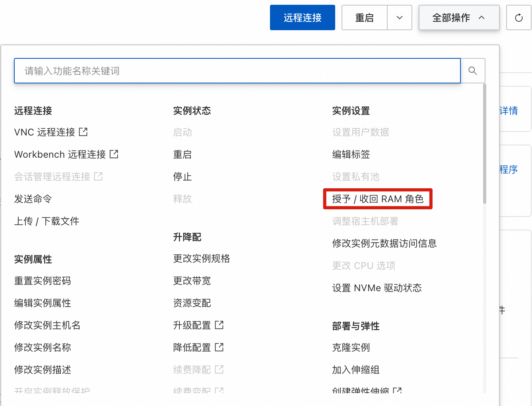This screenshot has height=406, width=532.
Task: Click the disabled 更改 CPU 选项 entry
Action: (x=364, y=265)
